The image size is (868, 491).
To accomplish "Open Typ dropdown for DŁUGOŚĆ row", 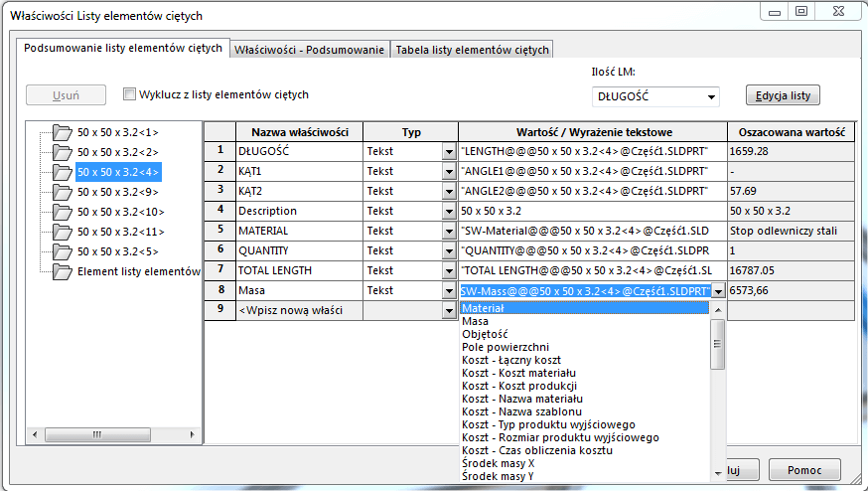I will pyautogui.click(x=449, y=151).
